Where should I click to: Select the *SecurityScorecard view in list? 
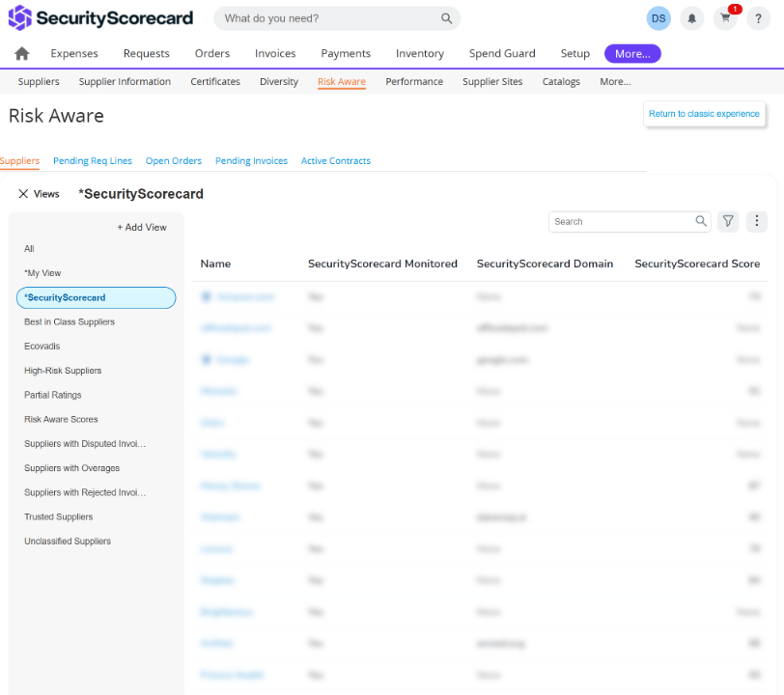[96, 297]
